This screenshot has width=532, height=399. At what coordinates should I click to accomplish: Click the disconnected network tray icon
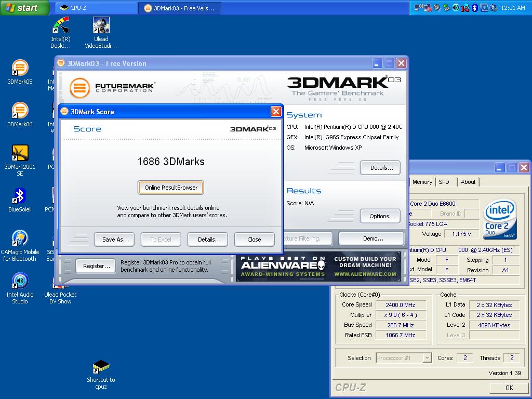[428, 7]
